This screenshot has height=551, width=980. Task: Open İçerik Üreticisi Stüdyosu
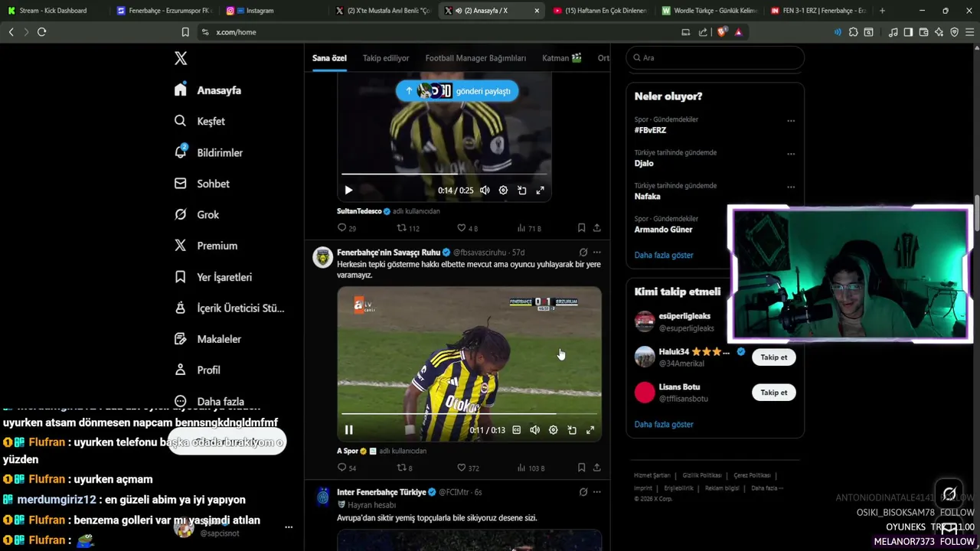coord(230,308)
